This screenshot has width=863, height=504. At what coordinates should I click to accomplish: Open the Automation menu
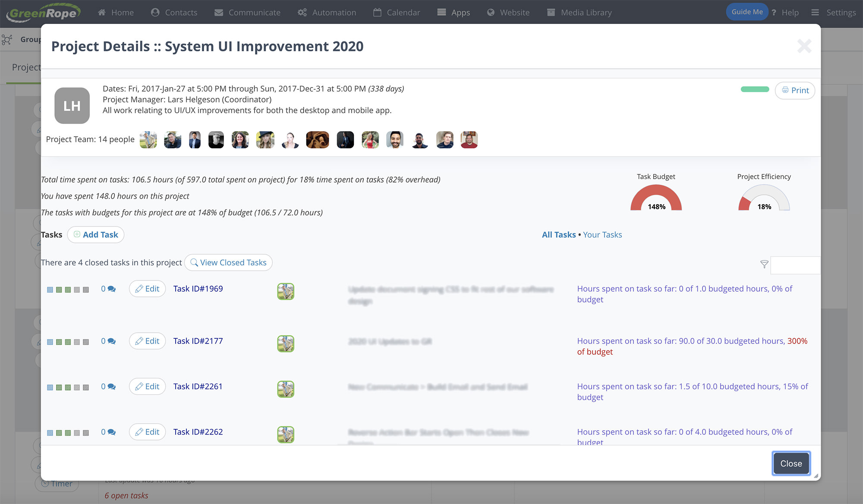click(x=327, y=13)
